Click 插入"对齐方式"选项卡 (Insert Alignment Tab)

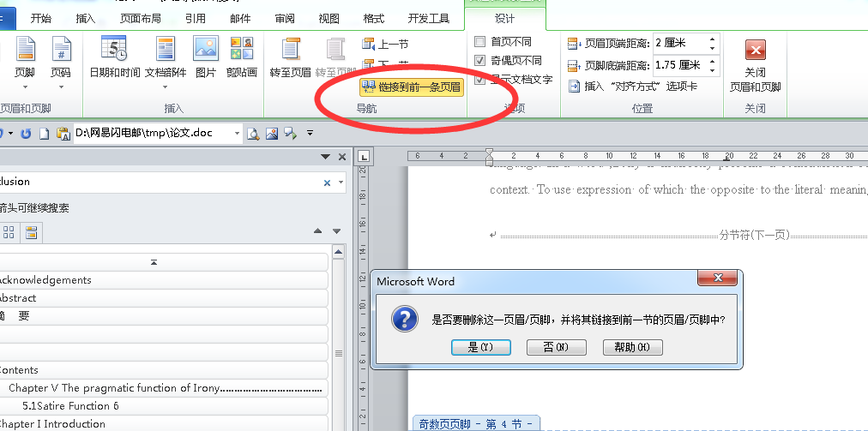click(x=633, y=87)
